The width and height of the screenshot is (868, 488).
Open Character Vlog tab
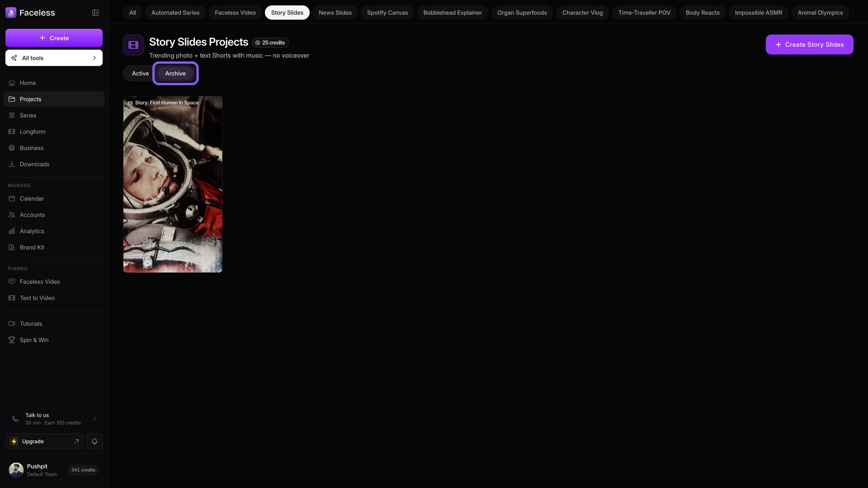coord(582,12)
